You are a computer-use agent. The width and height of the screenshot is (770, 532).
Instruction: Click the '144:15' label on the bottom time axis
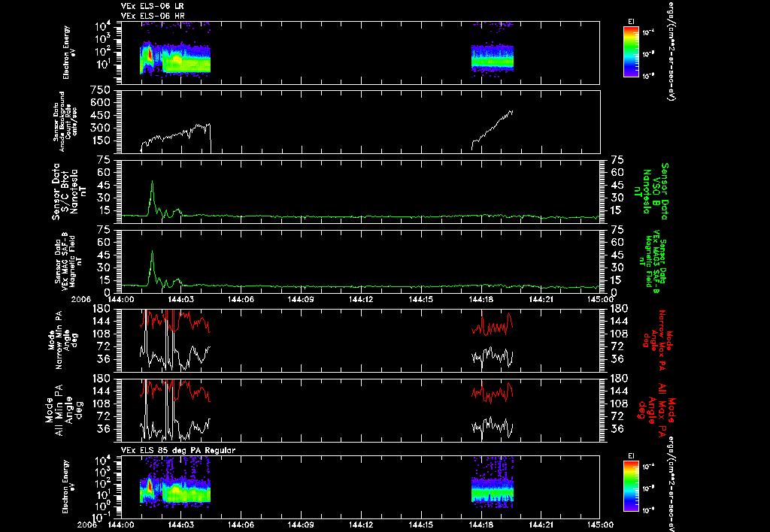[x=421, y=524]
